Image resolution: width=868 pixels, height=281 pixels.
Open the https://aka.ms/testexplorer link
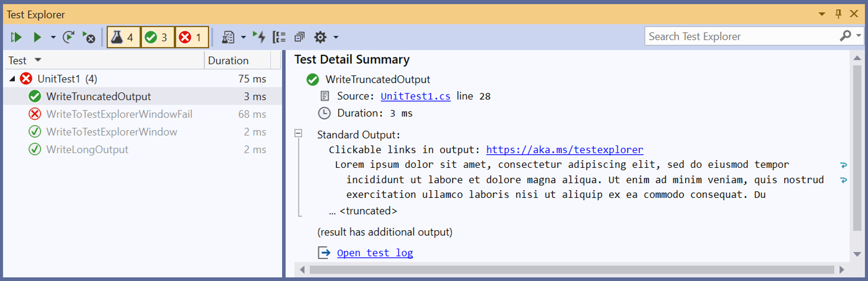(x=564, y=150)
